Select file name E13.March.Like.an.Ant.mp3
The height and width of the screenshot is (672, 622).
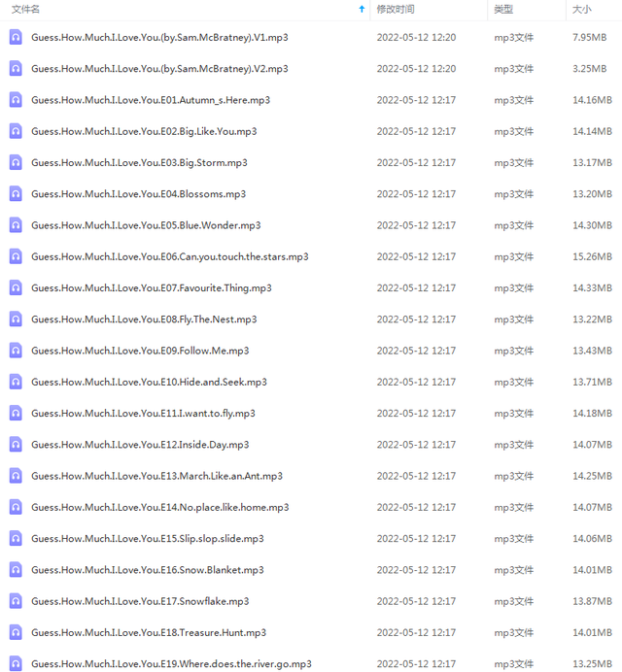157,476
